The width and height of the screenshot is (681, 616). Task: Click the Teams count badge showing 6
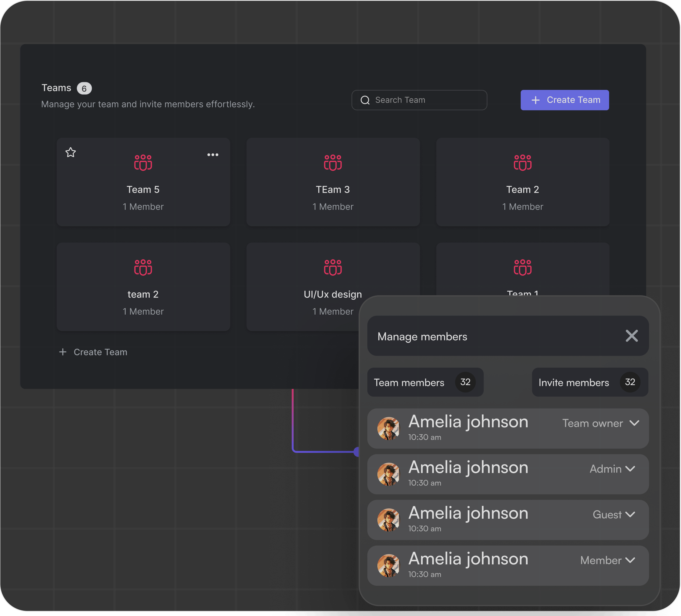[84, 89]
